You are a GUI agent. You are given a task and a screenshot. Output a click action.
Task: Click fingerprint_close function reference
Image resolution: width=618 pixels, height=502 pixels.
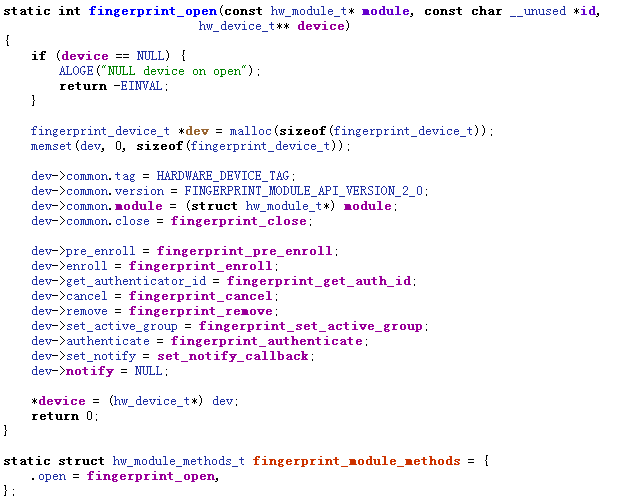click(x=239, y=221)
